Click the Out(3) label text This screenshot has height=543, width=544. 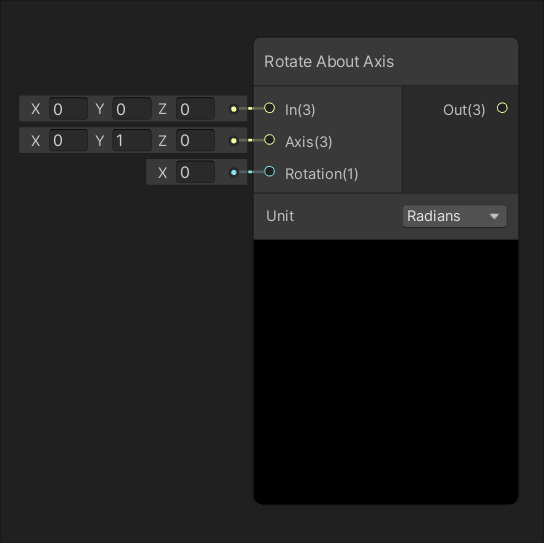[464, 110]
